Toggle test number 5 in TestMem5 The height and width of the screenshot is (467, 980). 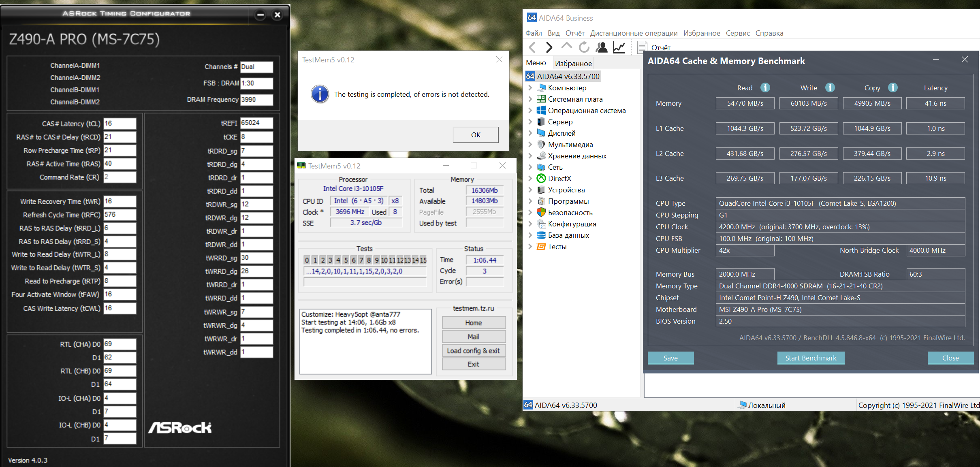coord(346,260)
